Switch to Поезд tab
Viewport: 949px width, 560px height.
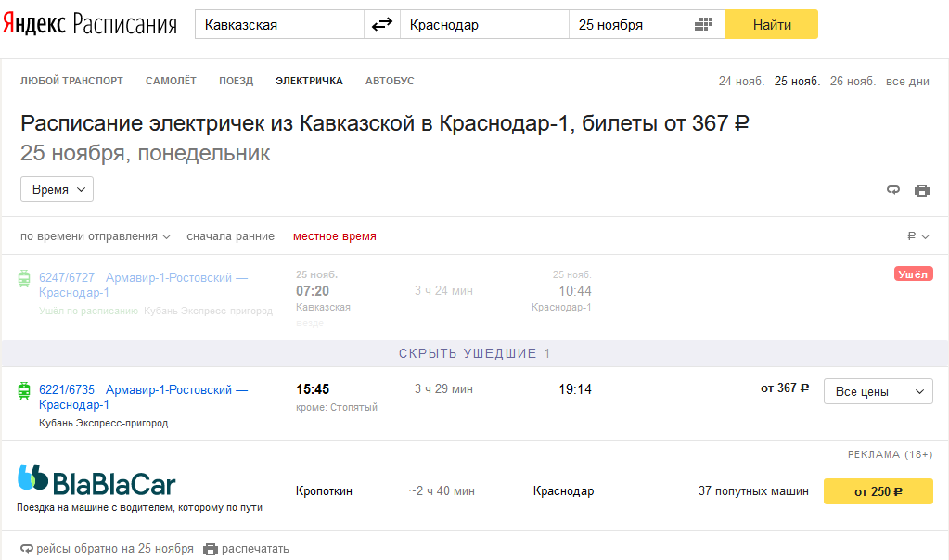236,81
